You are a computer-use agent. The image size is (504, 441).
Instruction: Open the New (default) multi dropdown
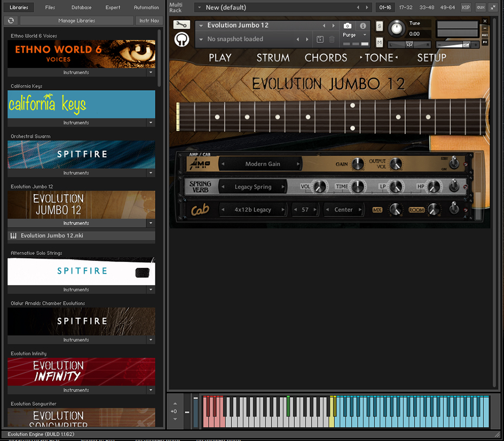pos(199,8)
